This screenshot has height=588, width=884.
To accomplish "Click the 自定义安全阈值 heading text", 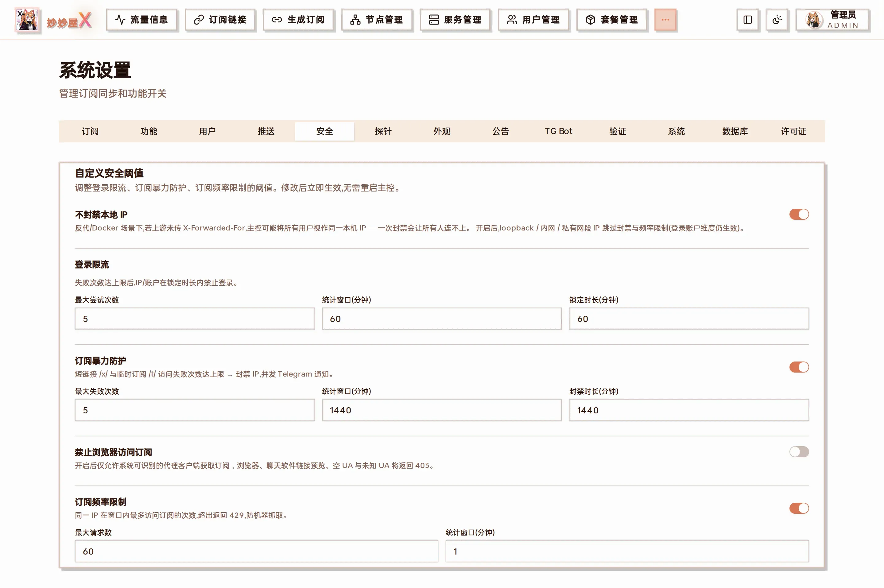I will click(109, 173).
